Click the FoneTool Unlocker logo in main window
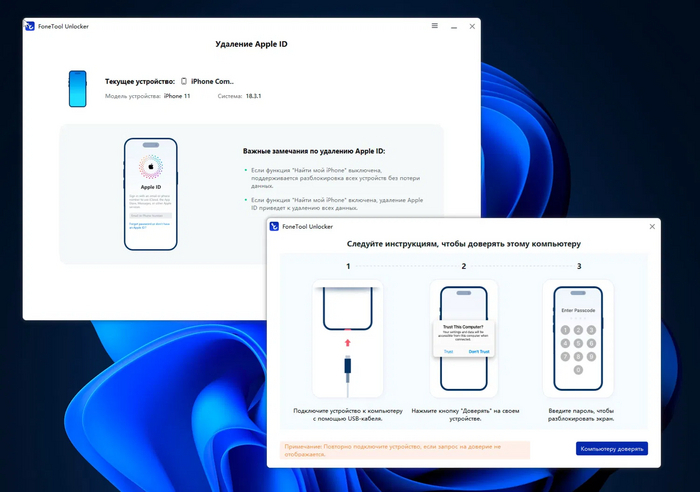 pyautogui.click(x=30, y=26)
